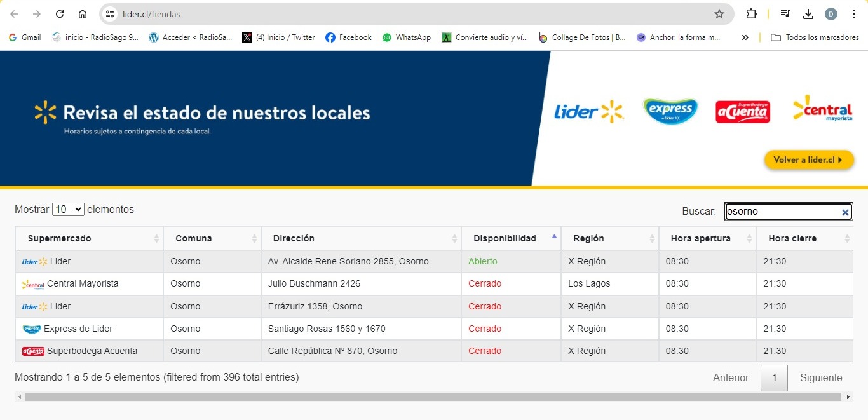Select address Julio Buschmann 2426
Image resolution: width=868 pixels, height=420 pixels.
(314, 283)
